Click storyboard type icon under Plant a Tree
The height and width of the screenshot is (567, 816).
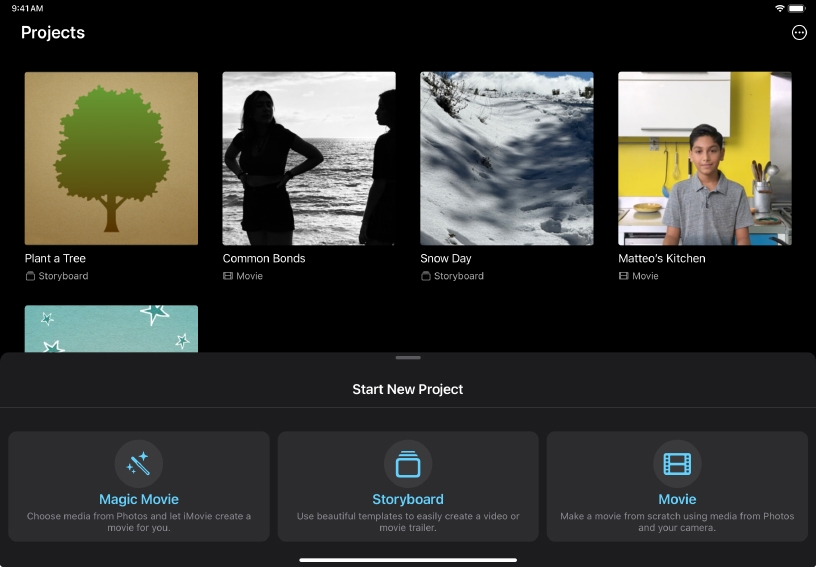(30, 276)
